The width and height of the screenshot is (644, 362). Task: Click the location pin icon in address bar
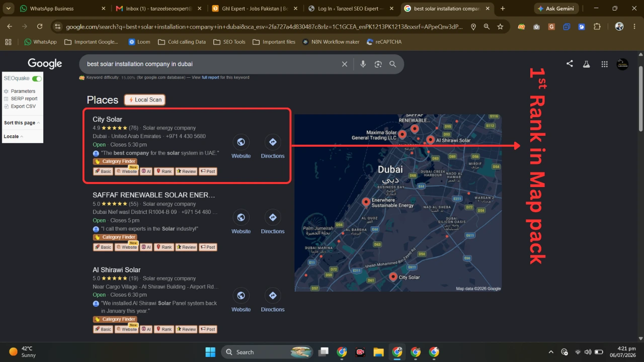[473, 27]
